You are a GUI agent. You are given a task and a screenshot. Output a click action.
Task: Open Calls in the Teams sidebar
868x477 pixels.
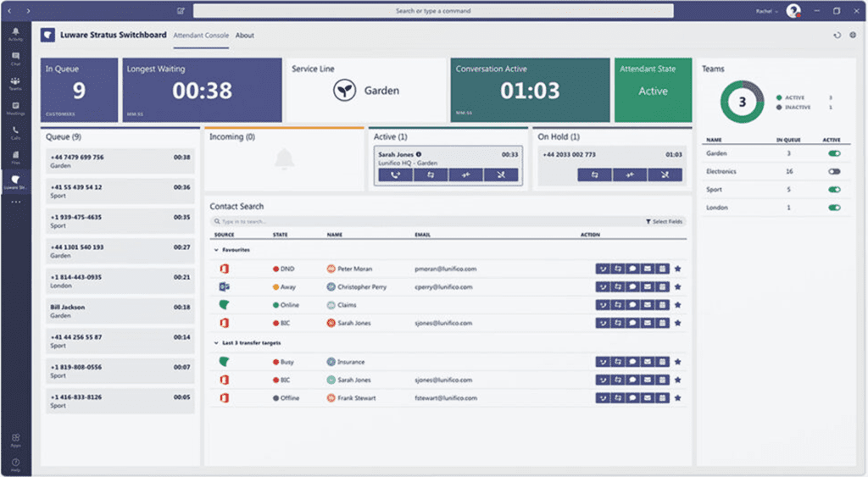point(15,132)
